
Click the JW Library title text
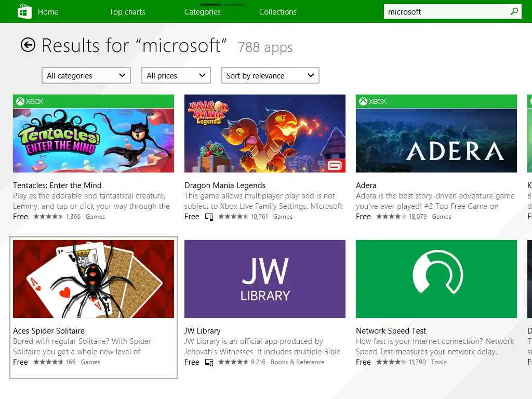[203, 331]
